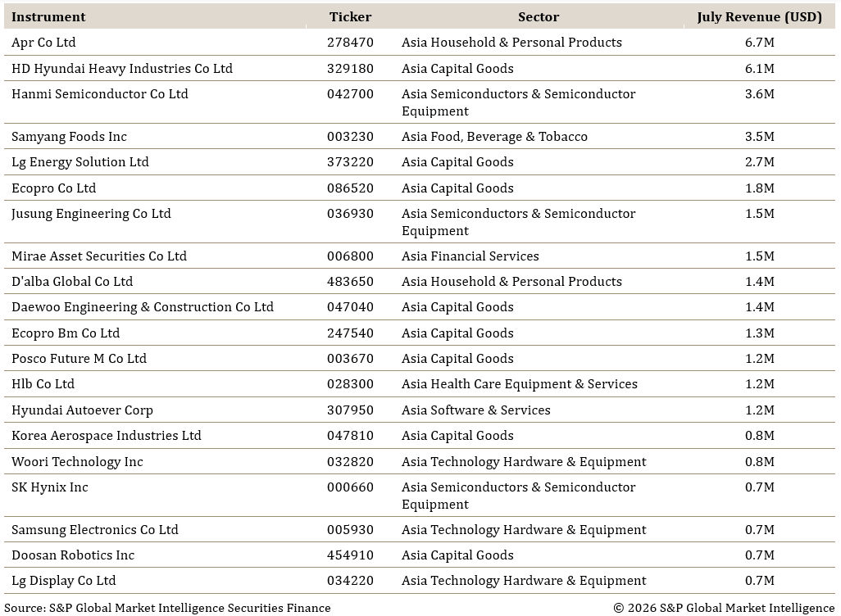Click the Instrument column header
Image resolution: width=841 pixels, height=616 pixels.
coord(48,17)
